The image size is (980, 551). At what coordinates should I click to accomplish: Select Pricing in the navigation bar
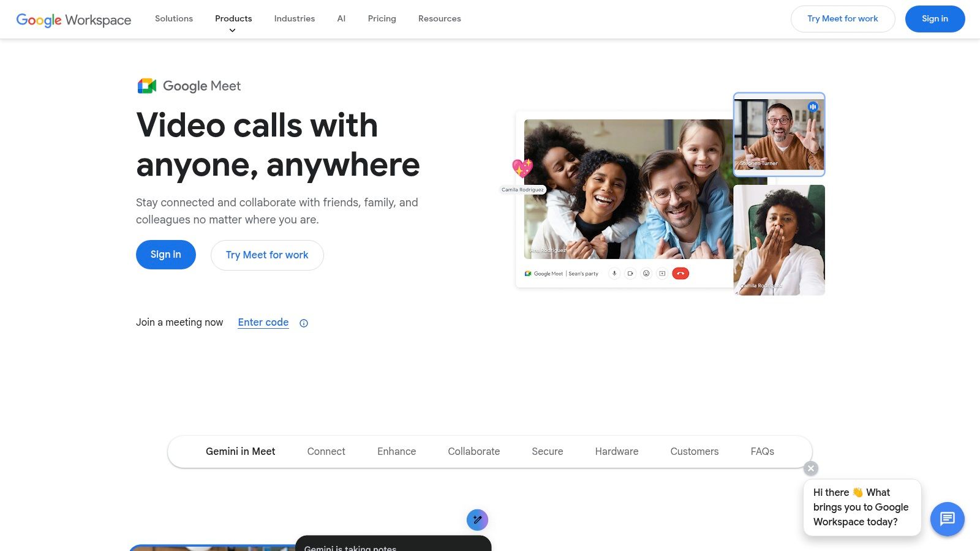[382, 19]
